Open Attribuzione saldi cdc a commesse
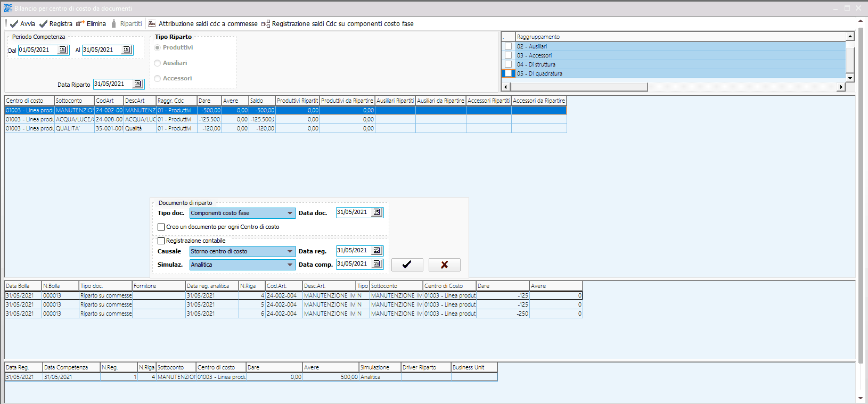 coord(203,23)
